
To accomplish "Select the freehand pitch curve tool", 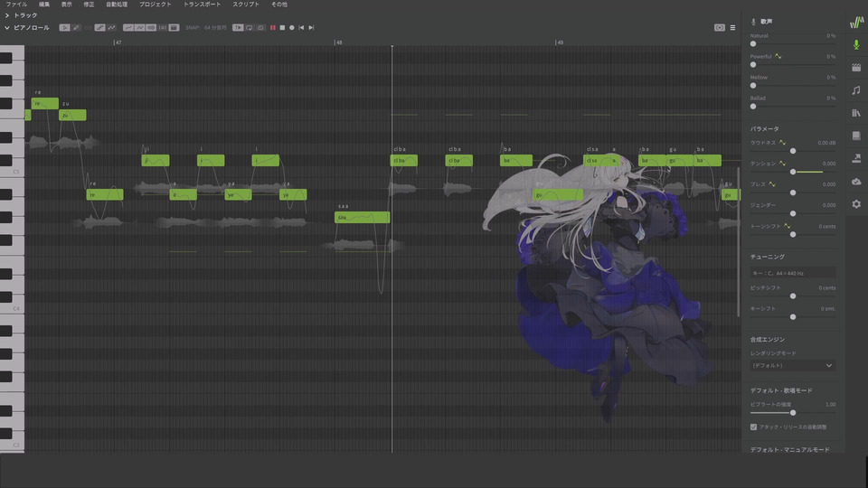I will 112,28.
